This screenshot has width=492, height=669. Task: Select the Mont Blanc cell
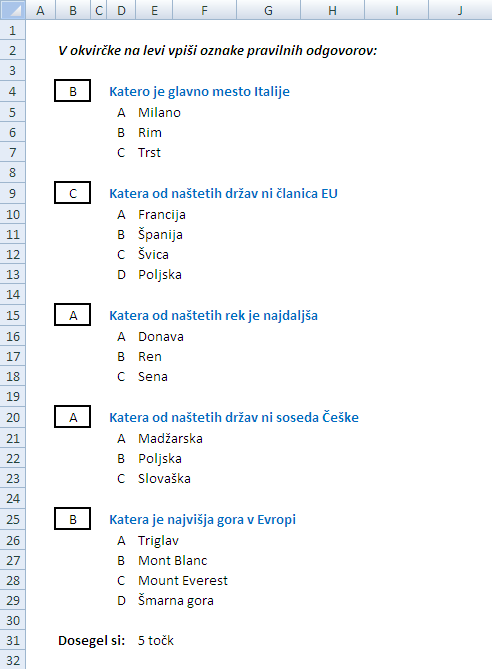172,561
